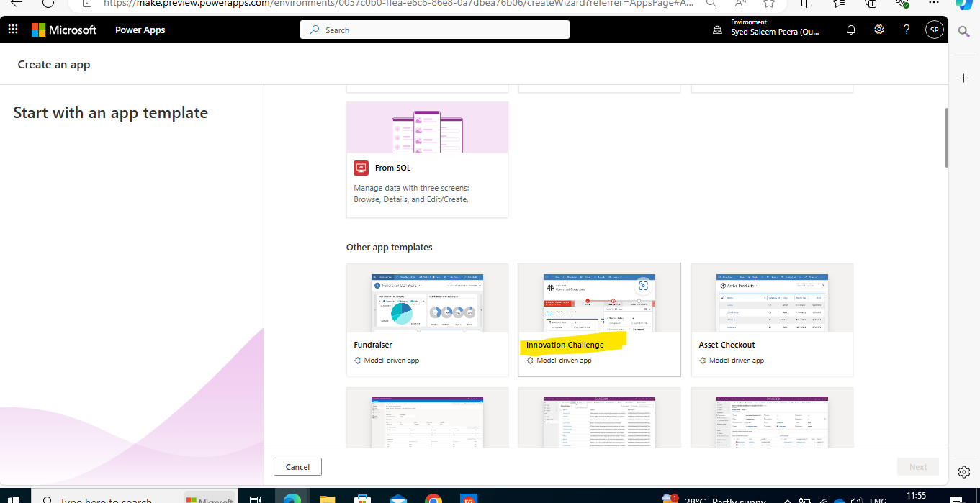Image resolution: width=980 pixels, height=503 pixels.
Task: Click the favorites star in the address bar
Action: pos(768,4)
